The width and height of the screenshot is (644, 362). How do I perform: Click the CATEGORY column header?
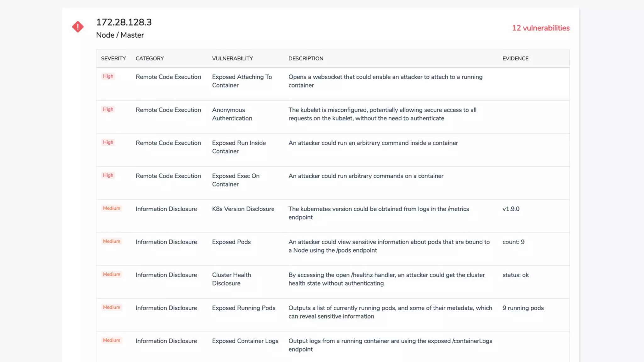pyautogui.click(x=150, y=58)
